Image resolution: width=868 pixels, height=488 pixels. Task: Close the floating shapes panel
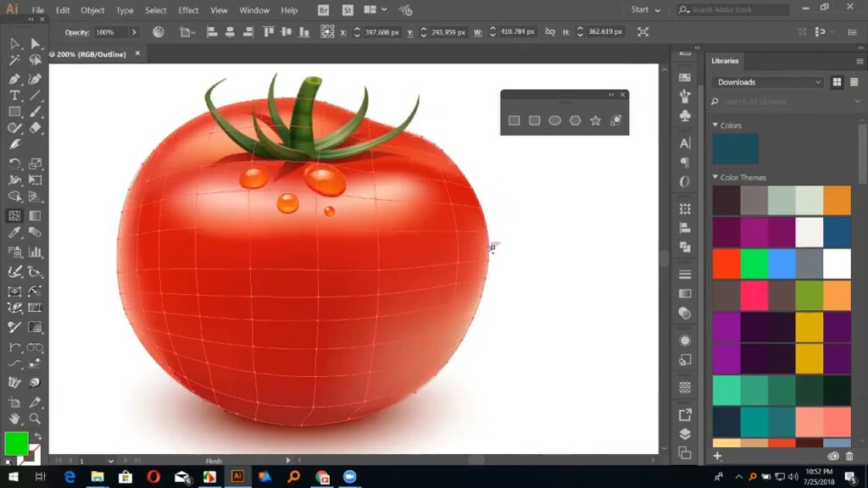623,95
